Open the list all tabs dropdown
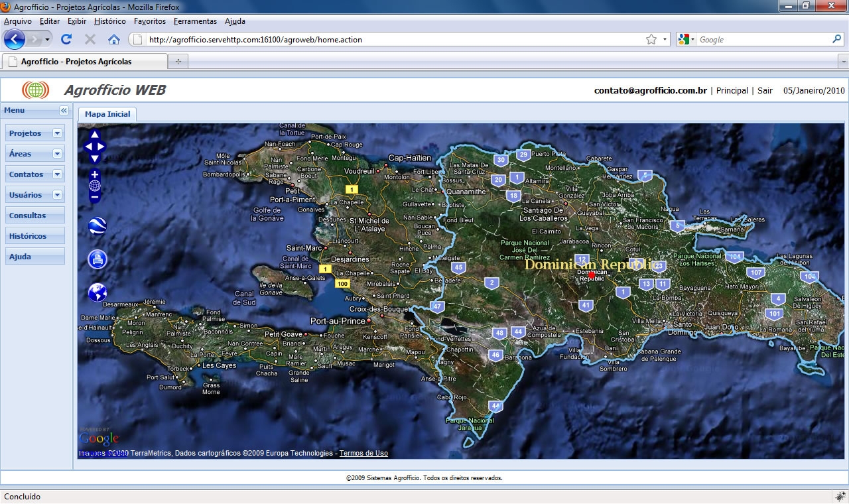Image resolution: width=849 pixels, height=504 pixels. (844, 62)
